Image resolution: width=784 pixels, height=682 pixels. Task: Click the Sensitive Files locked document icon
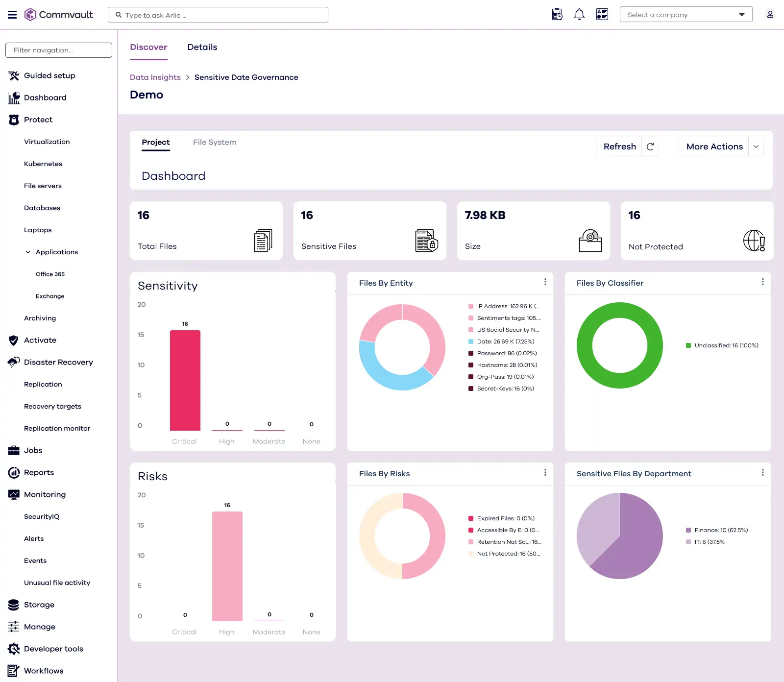coord(427,240)
